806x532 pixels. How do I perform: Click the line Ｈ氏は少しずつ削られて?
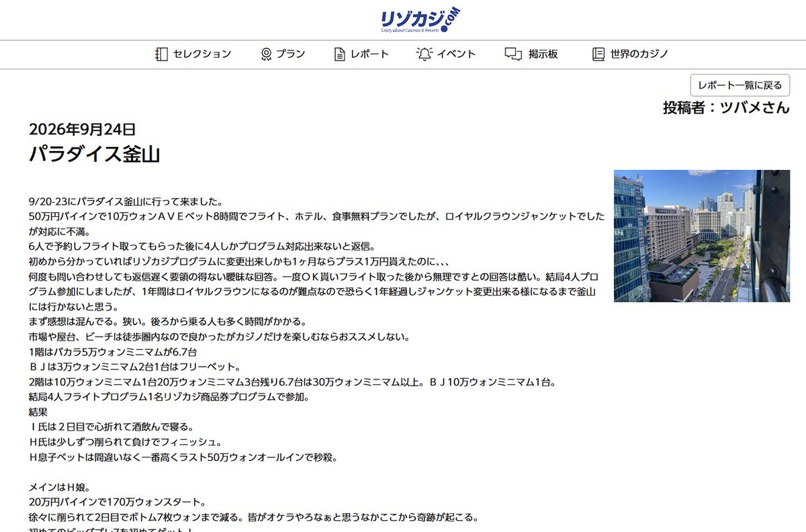coord(125,442)
